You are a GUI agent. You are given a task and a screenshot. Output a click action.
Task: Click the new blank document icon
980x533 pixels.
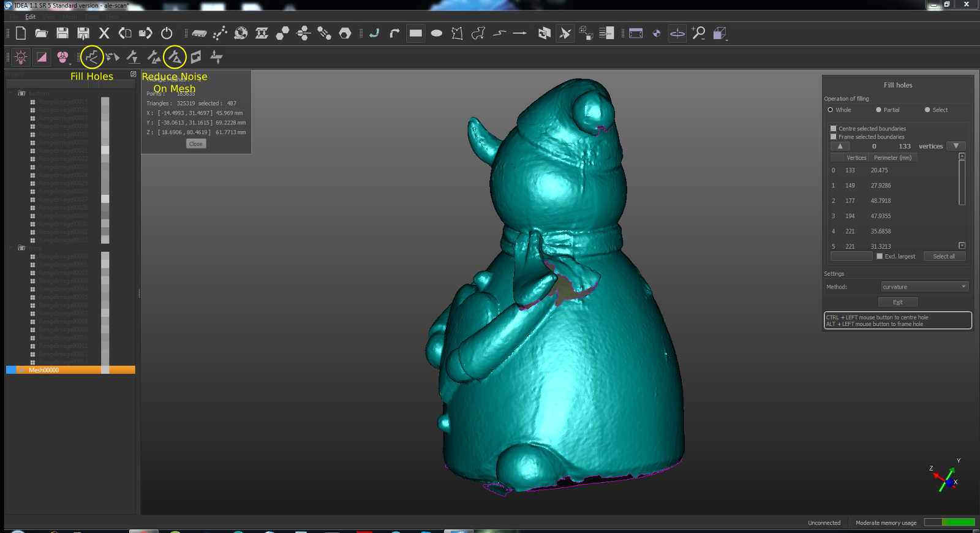tap(21, 33)
